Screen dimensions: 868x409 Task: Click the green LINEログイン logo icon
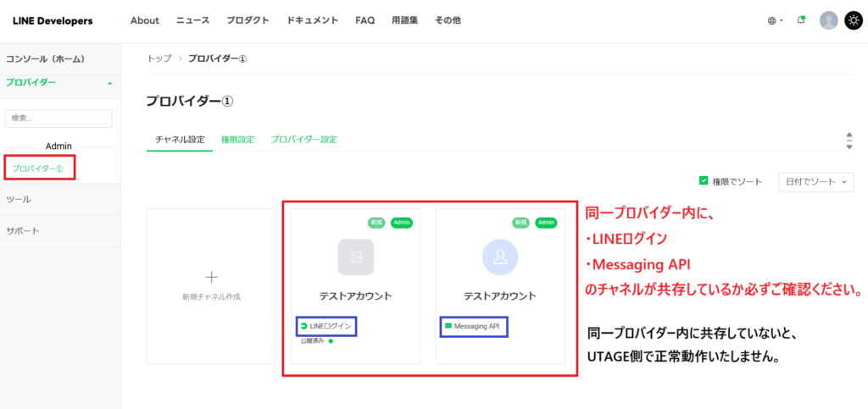coord(304,326)
